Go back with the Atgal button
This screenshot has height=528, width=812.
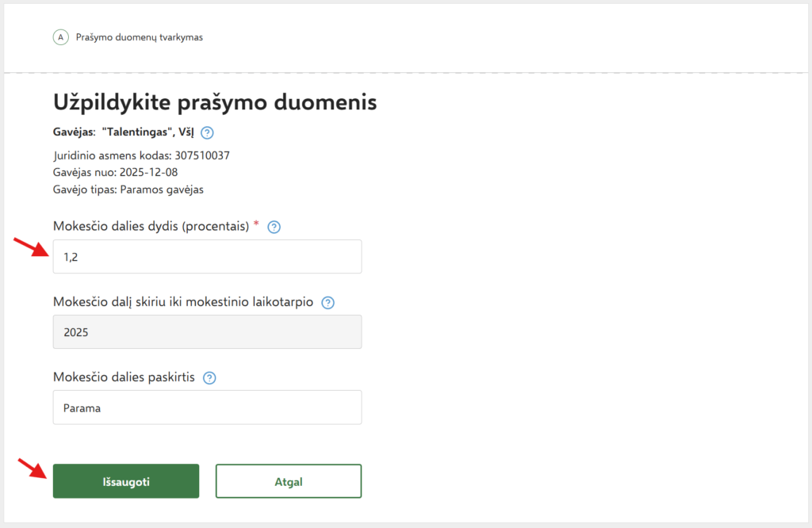(x=289, y=481)
